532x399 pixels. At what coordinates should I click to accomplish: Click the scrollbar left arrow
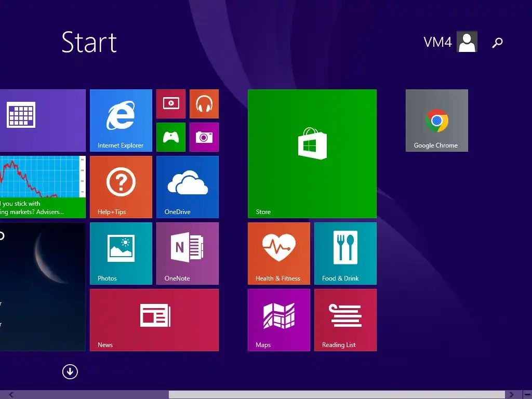11,395
